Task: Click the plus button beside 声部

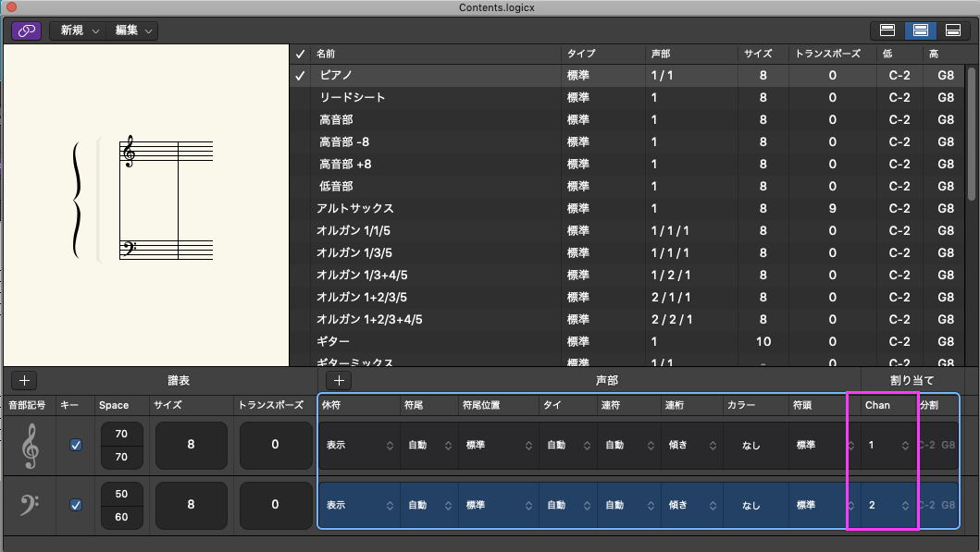Action: [x=339, y=380]
